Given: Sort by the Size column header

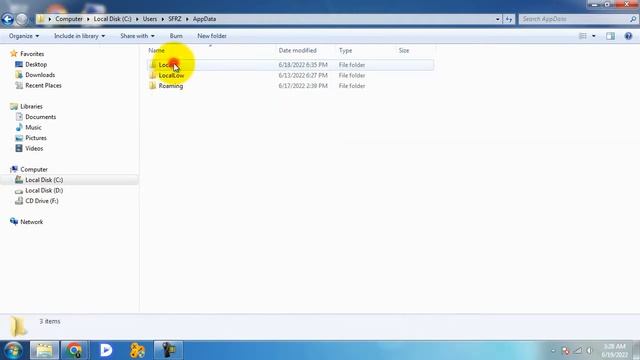Looking at the screenshot, I should pyautogui.click(x=404, y=51).
